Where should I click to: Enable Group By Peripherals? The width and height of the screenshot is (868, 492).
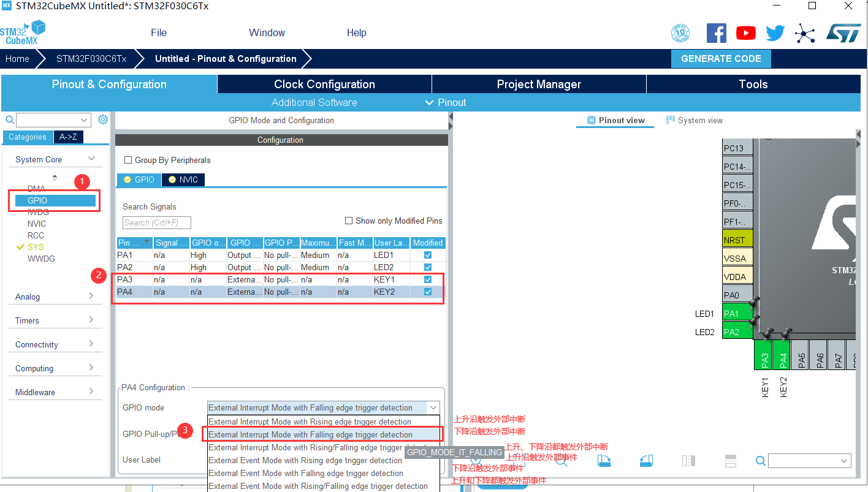coord(128,160)
